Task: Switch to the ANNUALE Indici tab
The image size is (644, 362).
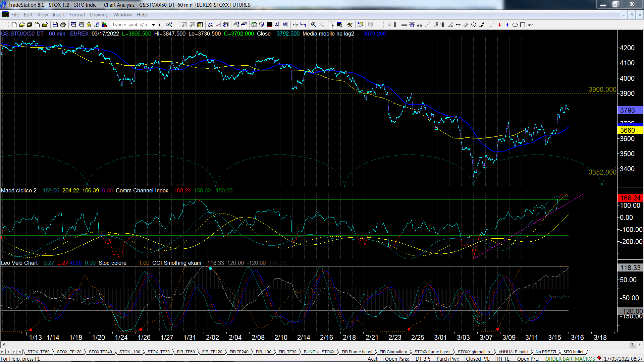Action: (514, 352)
